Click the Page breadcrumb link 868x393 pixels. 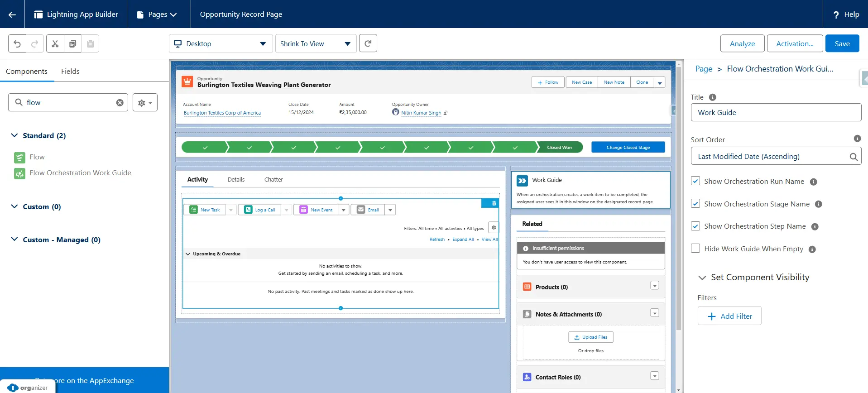click(704, 69)
